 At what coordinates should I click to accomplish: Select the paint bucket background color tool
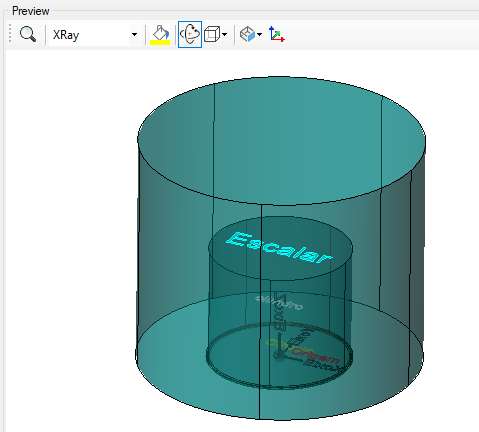(x=160, y=32)
